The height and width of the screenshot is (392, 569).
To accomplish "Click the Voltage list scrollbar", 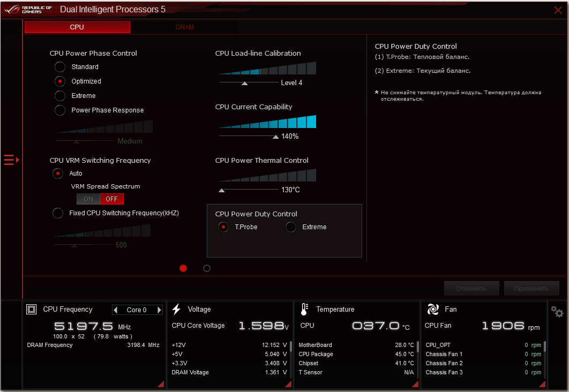I will 291,347.
